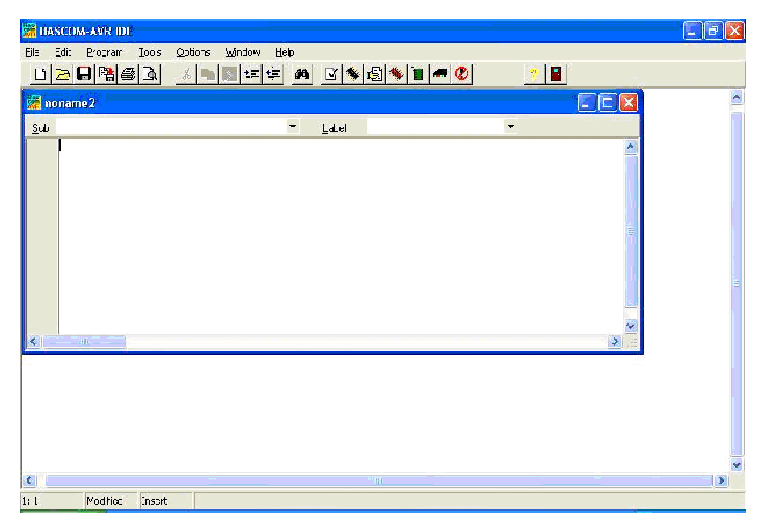Start the simulator with the red chip icon

[397, 74]
